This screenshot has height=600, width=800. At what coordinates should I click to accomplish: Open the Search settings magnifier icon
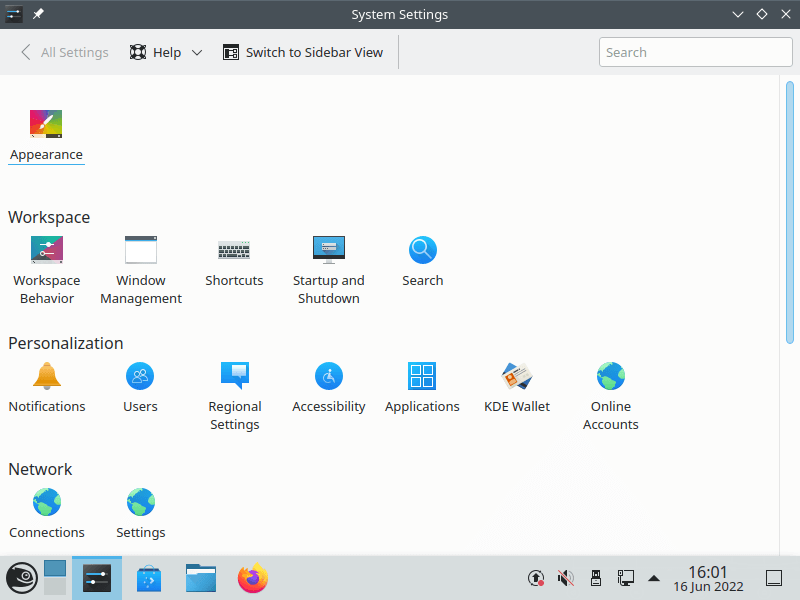[x=422, y=250]
